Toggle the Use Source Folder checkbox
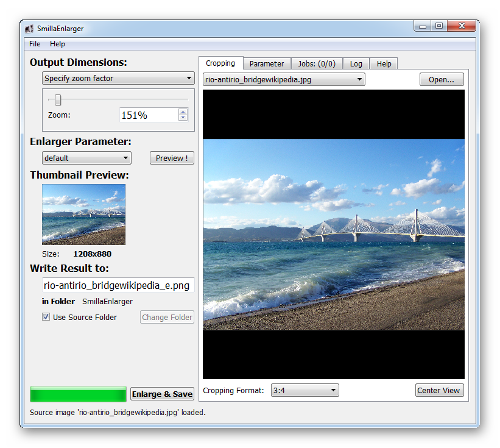 pyautogui.click(x=46, y=317)
